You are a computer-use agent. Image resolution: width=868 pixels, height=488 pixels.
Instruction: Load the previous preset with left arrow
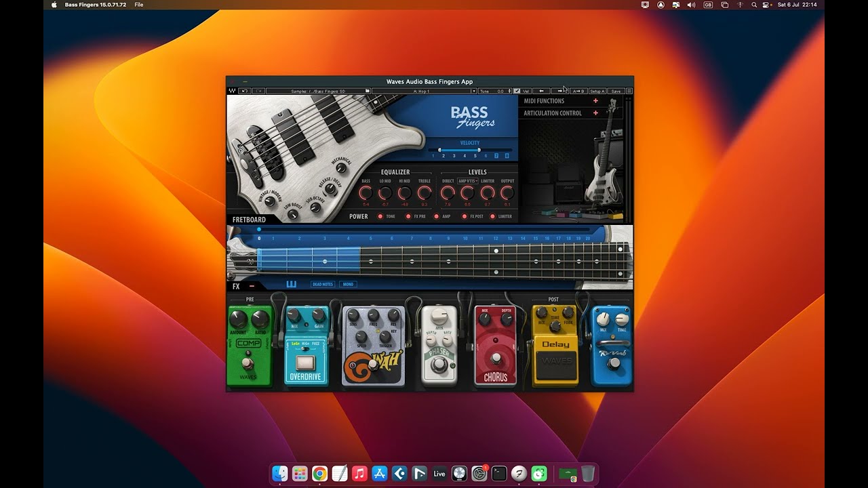click(x=541, y=91)
